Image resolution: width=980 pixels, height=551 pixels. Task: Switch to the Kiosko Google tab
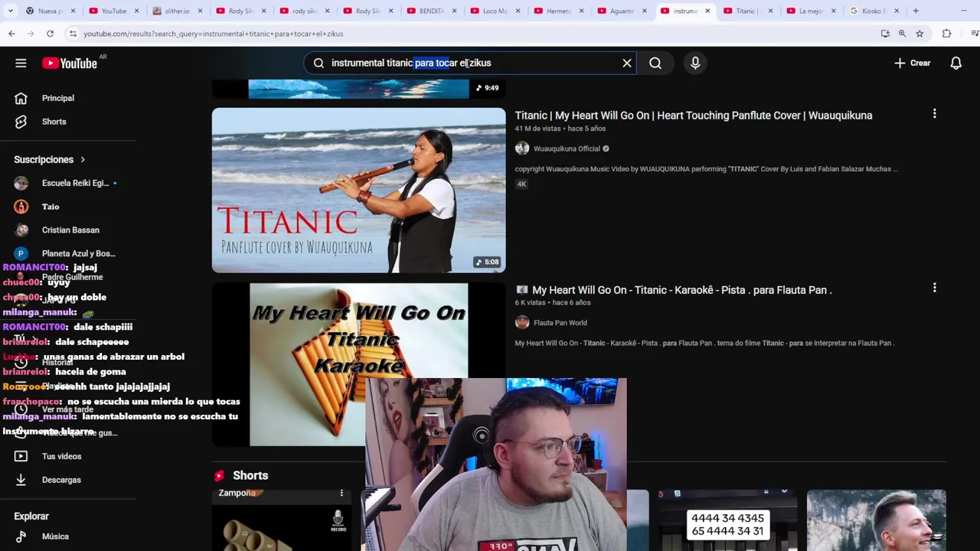click(874, 11)
